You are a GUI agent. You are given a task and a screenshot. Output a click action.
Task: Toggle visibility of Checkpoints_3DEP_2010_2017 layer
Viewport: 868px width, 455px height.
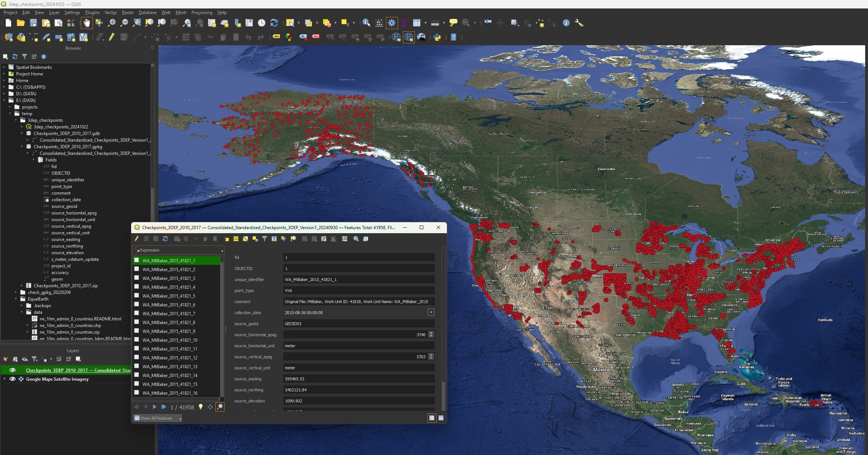pyautogui.click(x=12, y=370)
